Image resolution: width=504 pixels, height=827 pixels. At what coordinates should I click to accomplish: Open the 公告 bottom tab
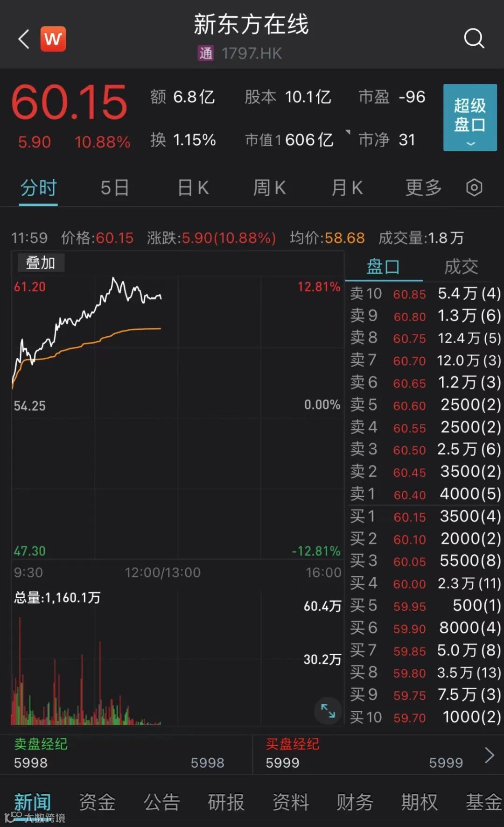point(161,802)
